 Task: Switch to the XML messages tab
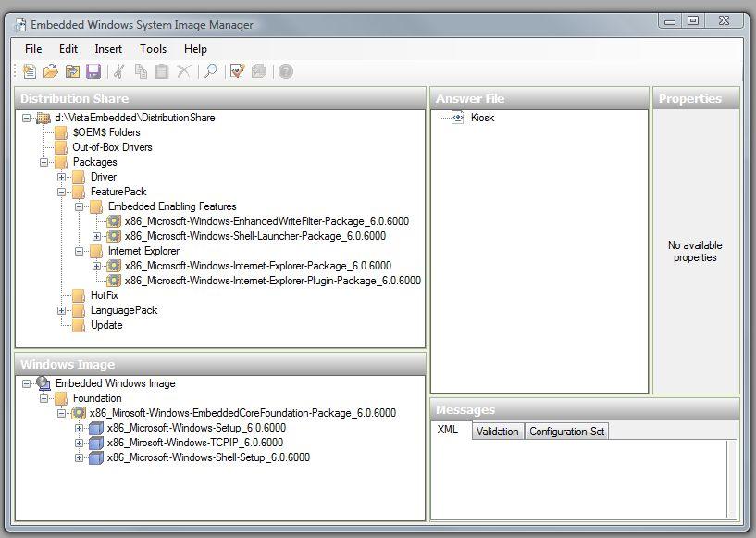(448, 430)
